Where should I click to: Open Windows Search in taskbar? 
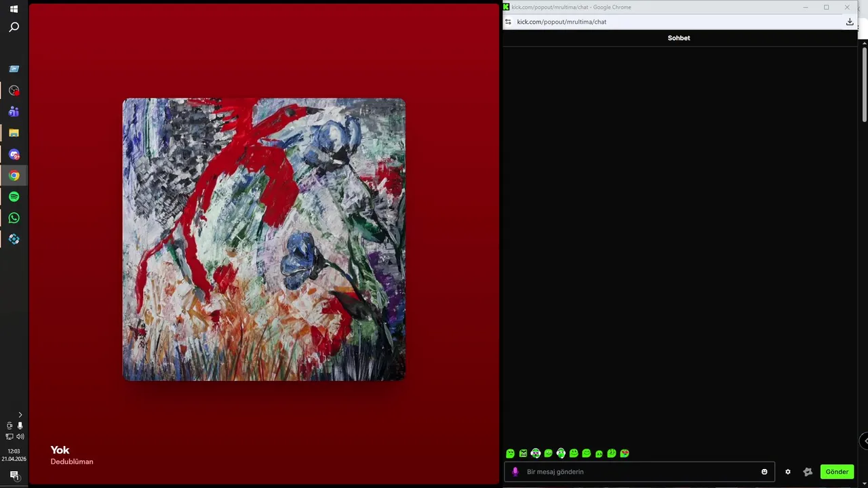(x=14, y=27)
